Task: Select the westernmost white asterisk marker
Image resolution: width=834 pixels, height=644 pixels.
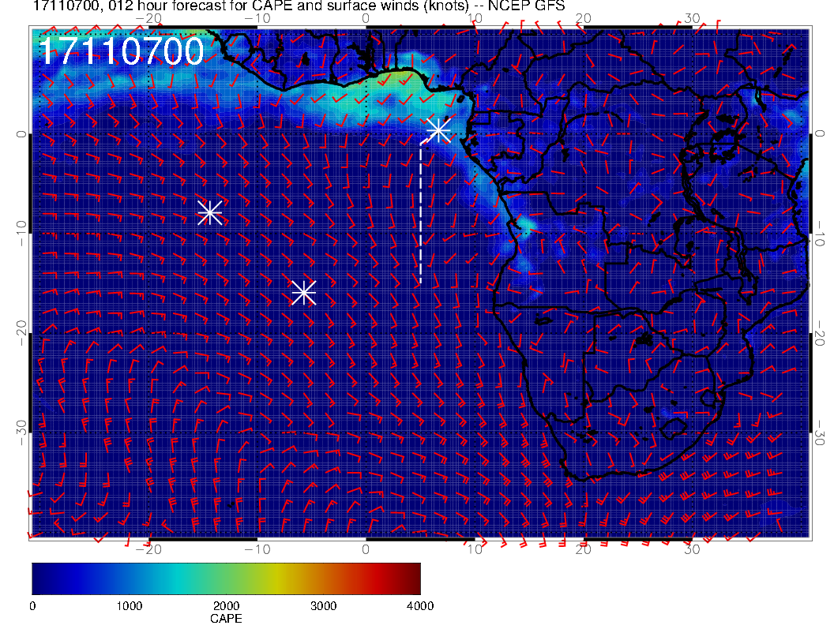Action: point(209,212)
